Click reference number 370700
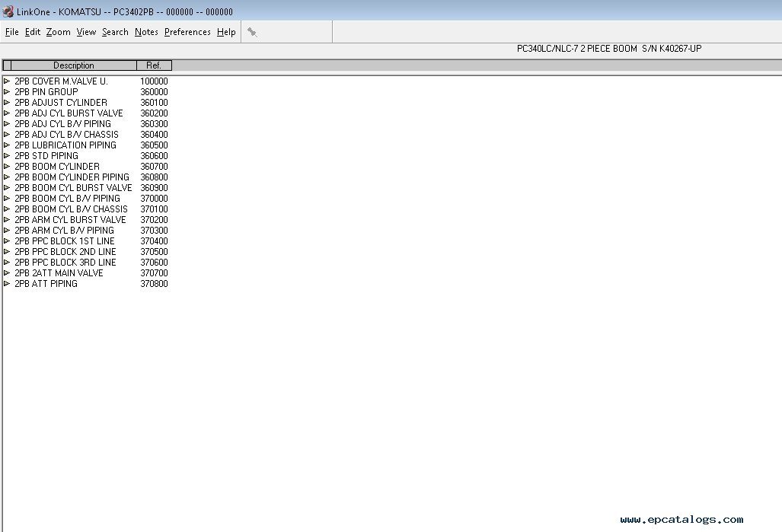This screenshot has height=532, width=782. point(154,272)
